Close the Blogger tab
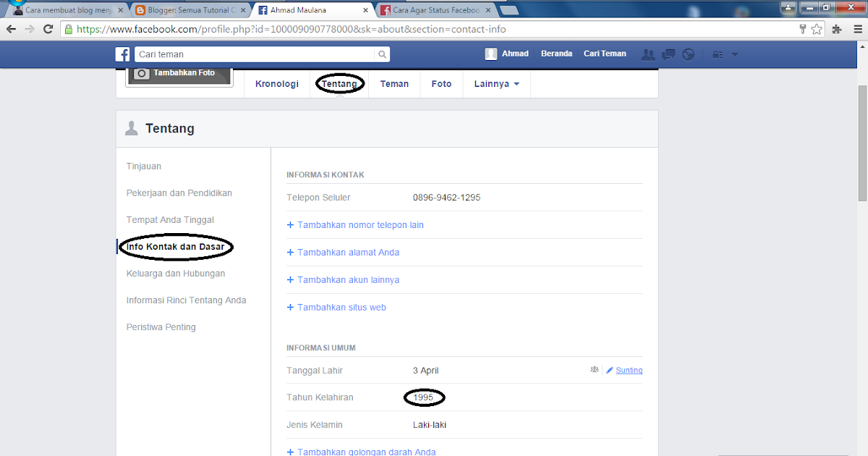 [x=243, y=11]
